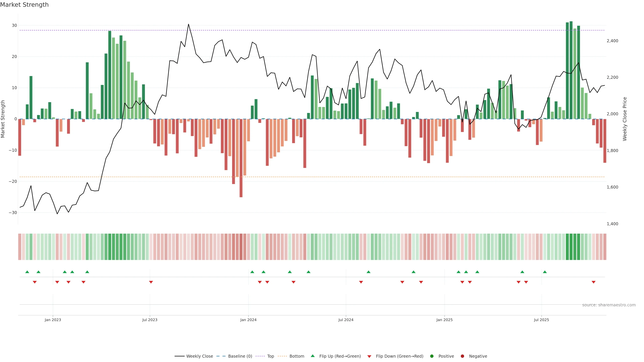Image resolution: width=644 pixels, height=362 pixels.
Task: Click the Positive green circle legend icon
Action: pos(432,356)
